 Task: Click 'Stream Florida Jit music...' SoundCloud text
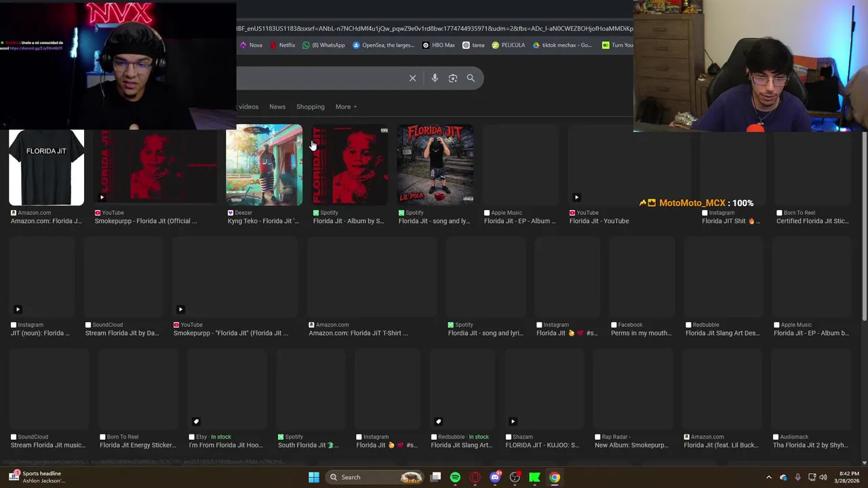click(x=47, y=445)
